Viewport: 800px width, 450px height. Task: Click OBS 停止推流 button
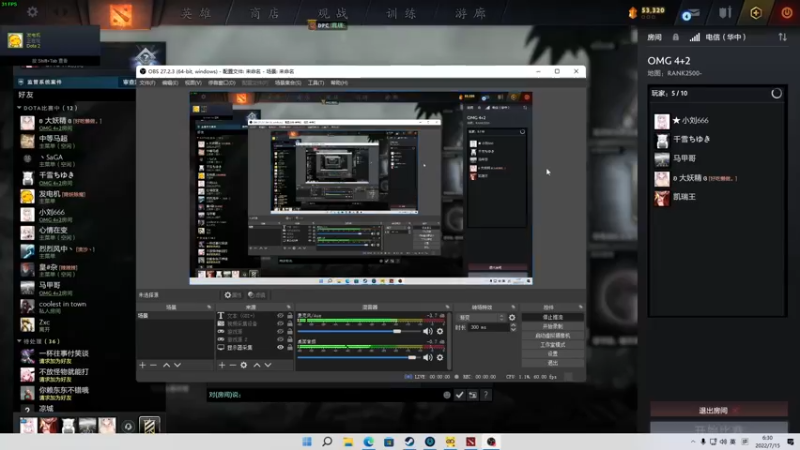[553, 317]
